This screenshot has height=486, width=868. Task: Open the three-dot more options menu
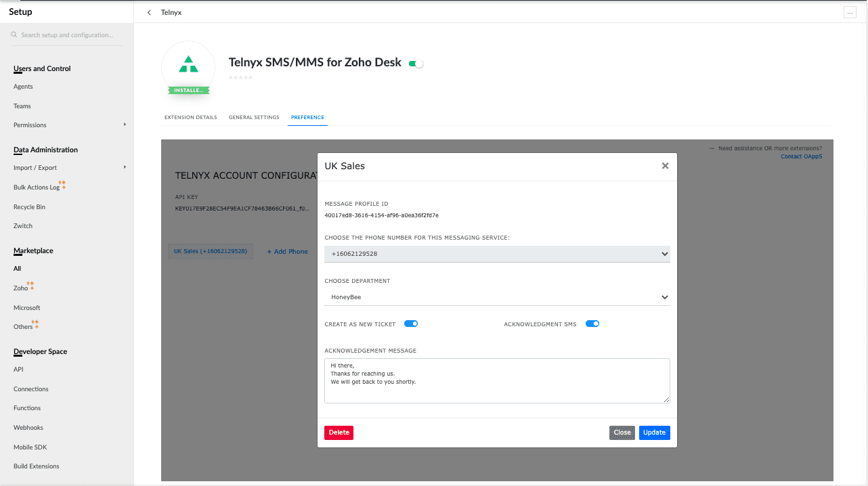pos(850,12)
